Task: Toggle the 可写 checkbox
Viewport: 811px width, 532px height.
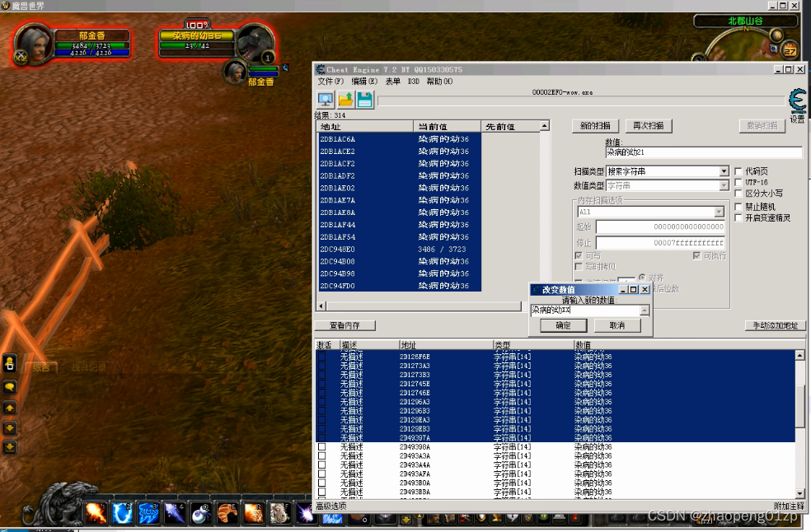Action: [x=579, y=255]
